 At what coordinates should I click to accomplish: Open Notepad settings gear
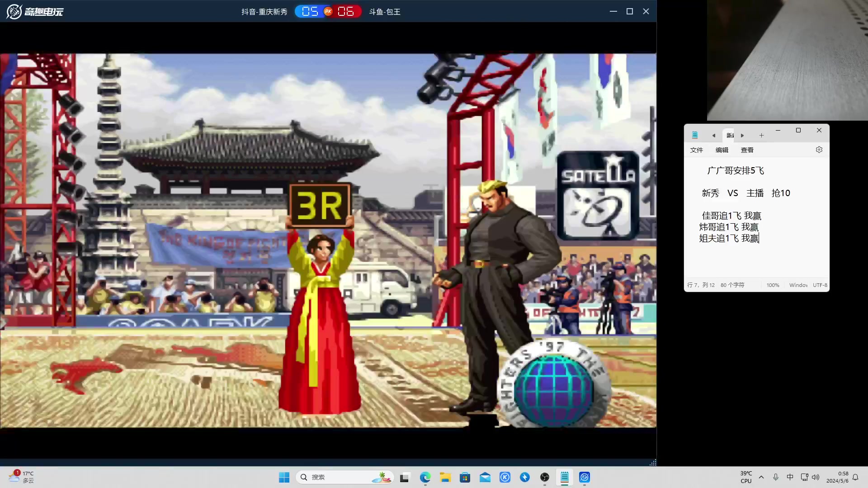coord(819,150)
